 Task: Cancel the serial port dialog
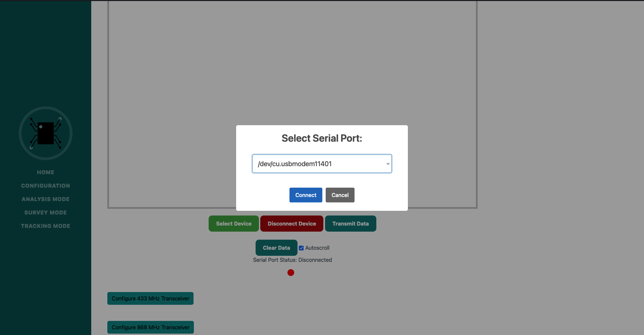pos(340,195)
